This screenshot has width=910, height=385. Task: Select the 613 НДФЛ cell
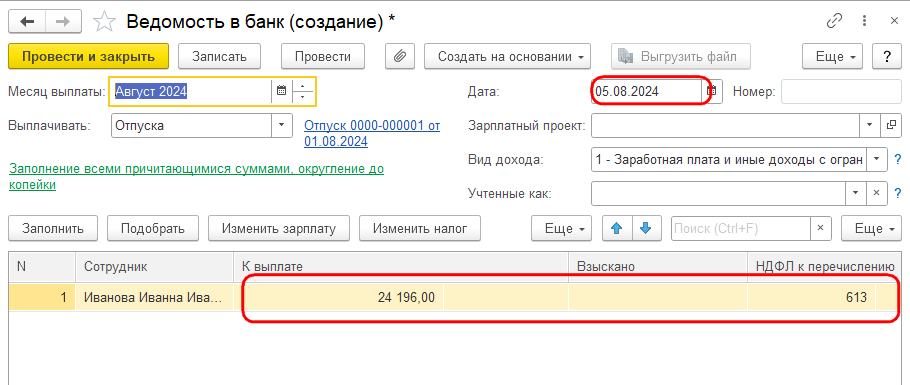click(812, 297)
